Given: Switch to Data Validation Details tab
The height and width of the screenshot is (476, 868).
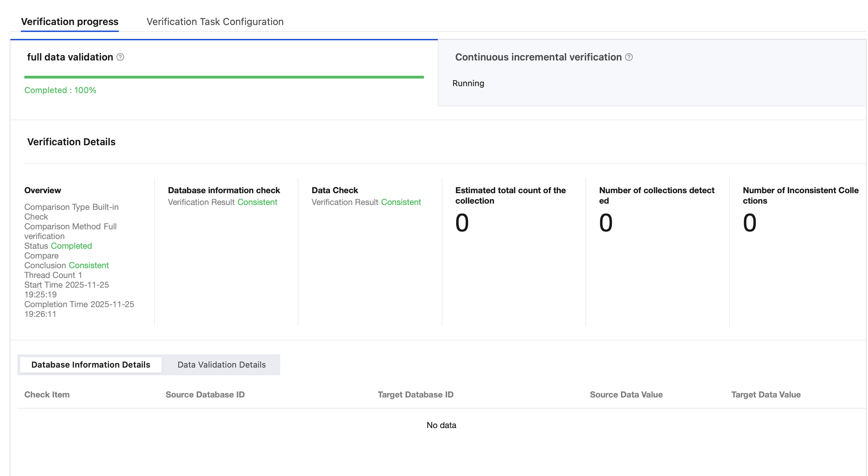Looking at the screenshot, I should tap(221, 364).
